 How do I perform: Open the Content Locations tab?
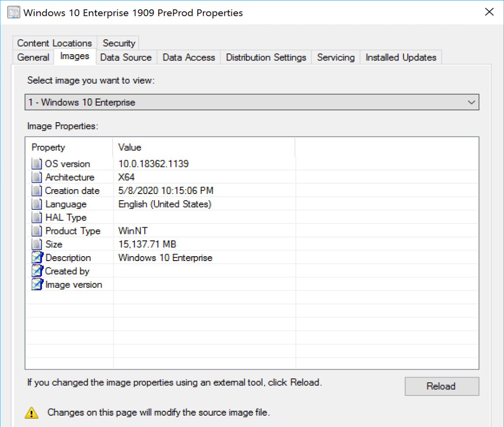(x=55, y=43)
